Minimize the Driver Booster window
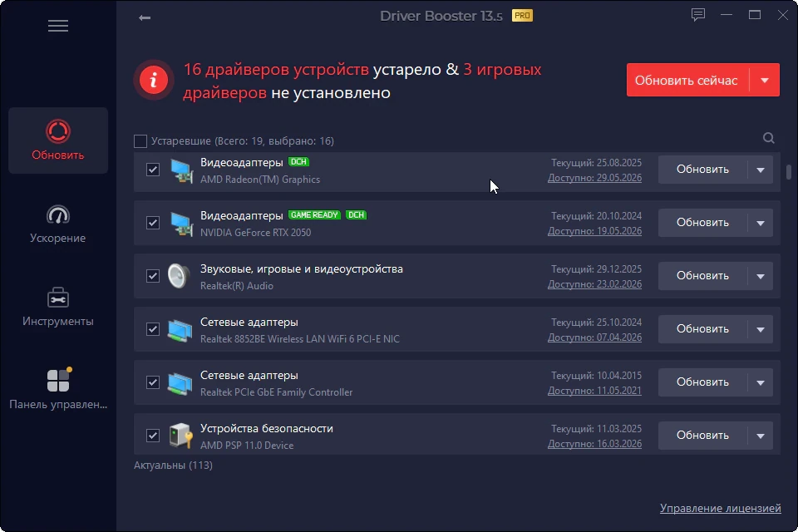Viewport: 798px width, 532px height. (727, 15)
